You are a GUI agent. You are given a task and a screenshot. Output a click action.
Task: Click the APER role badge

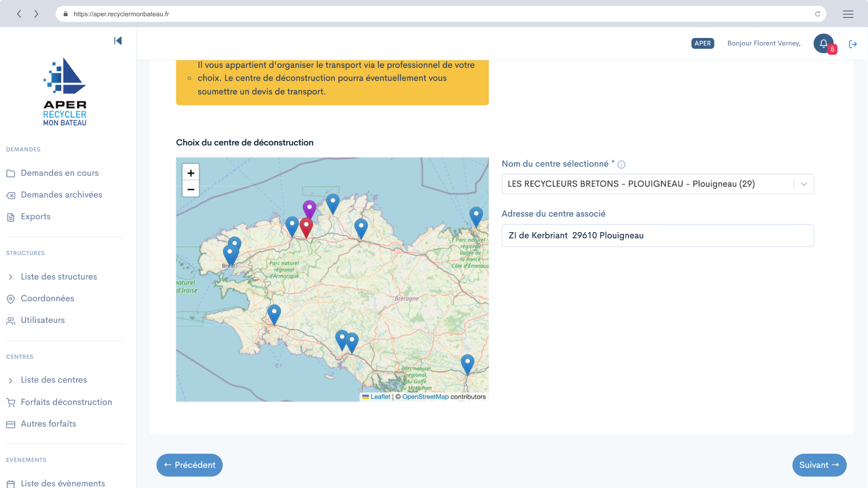tap(703, 43)
